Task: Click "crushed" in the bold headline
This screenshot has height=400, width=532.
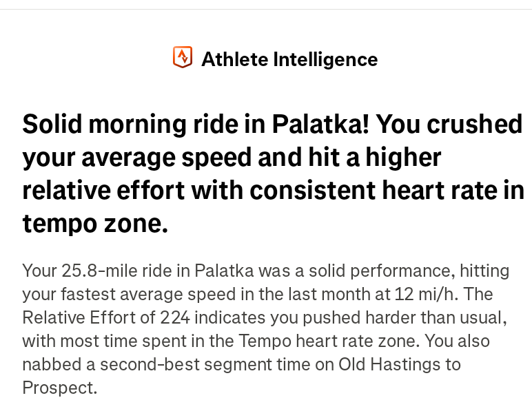Action: [474, 124]
